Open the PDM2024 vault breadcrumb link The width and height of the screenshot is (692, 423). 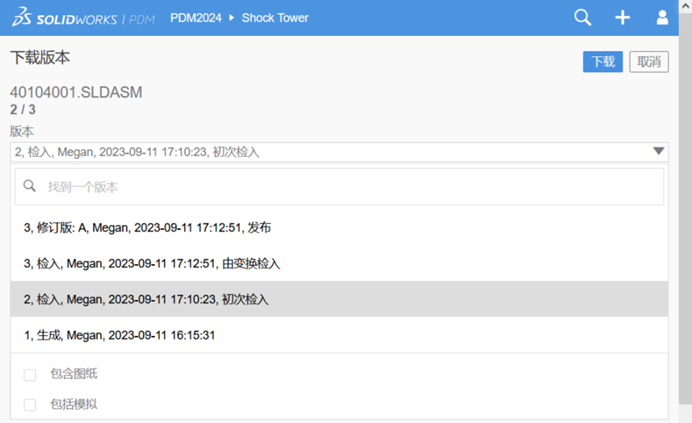click(x=190, y=18)
